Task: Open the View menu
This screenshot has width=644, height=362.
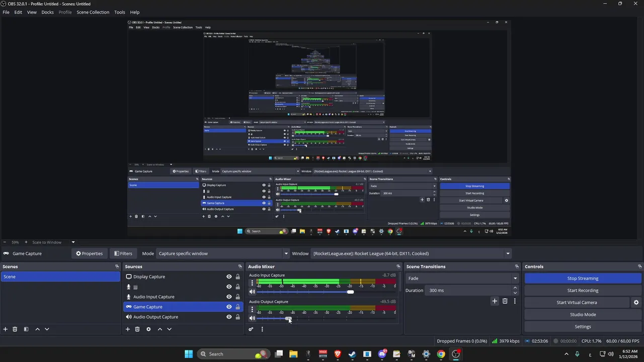Action: pos(32,12)
